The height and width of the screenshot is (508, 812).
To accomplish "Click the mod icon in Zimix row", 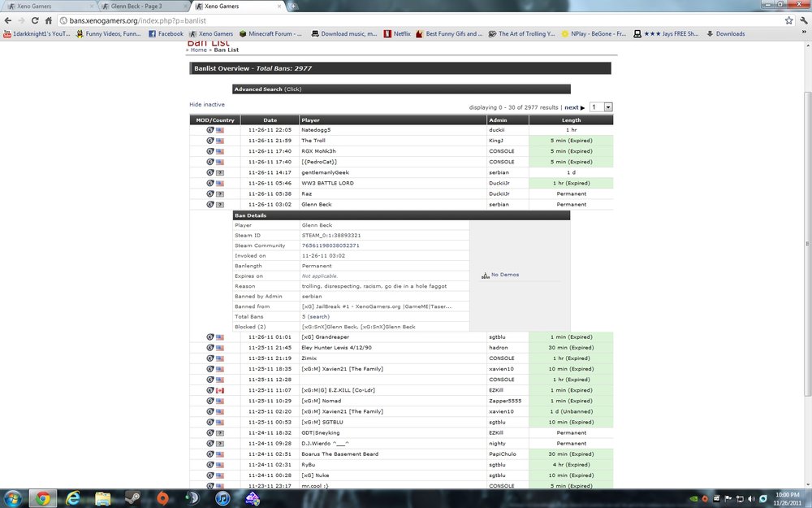I will (210, 358).
